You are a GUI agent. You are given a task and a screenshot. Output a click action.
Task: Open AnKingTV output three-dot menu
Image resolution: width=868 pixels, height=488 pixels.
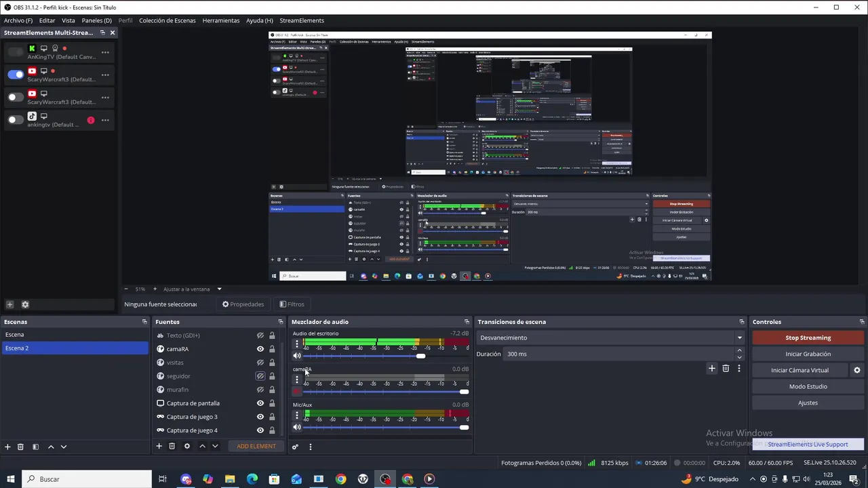point(105,52)
